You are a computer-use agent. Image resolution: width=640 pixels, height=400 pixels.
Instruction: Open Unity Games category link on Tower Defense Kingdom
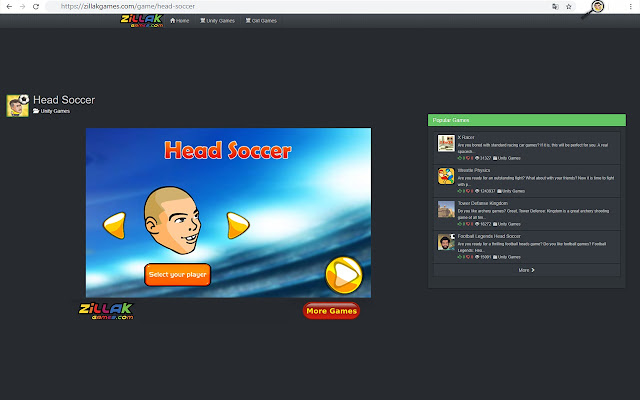click(507, 224)
